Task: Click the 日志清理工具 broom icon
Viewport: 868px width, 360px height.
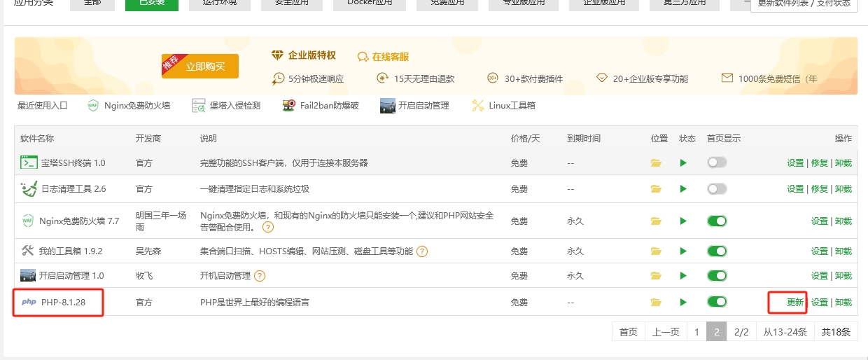Action: [x=29, y=188]
